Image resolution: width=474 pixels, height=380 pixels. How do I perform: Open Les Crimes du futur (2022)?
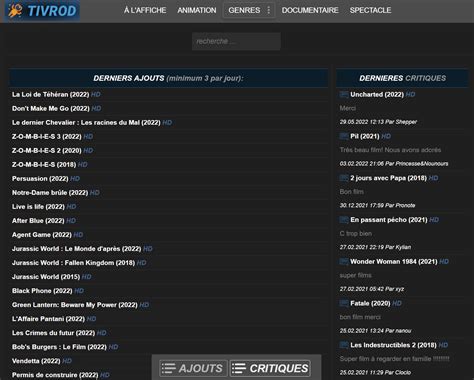[53, 332]
